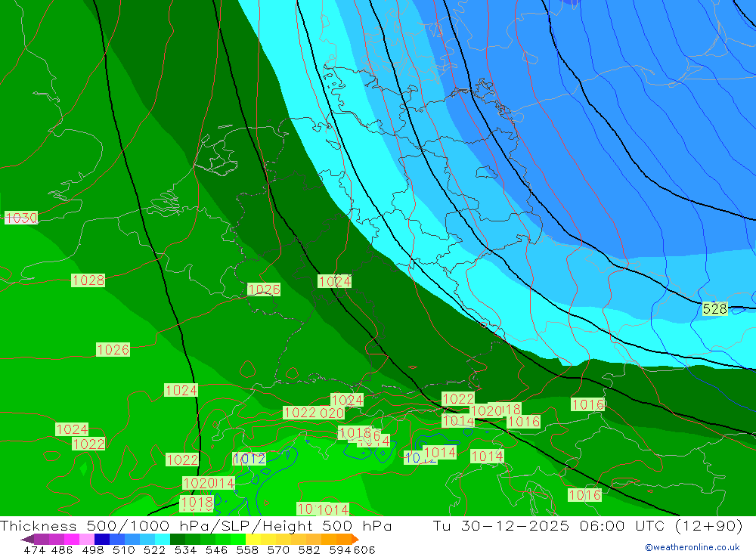Click the legend value 558
Screen dimensions: 756x554
pos(247,549)
